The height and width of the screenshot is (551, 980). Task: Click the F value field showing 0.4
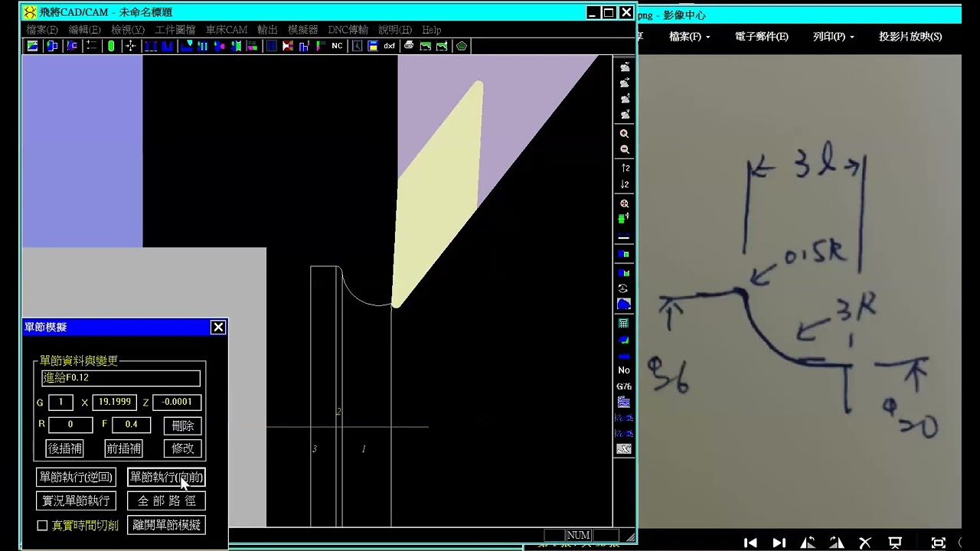tap(131, 425)
